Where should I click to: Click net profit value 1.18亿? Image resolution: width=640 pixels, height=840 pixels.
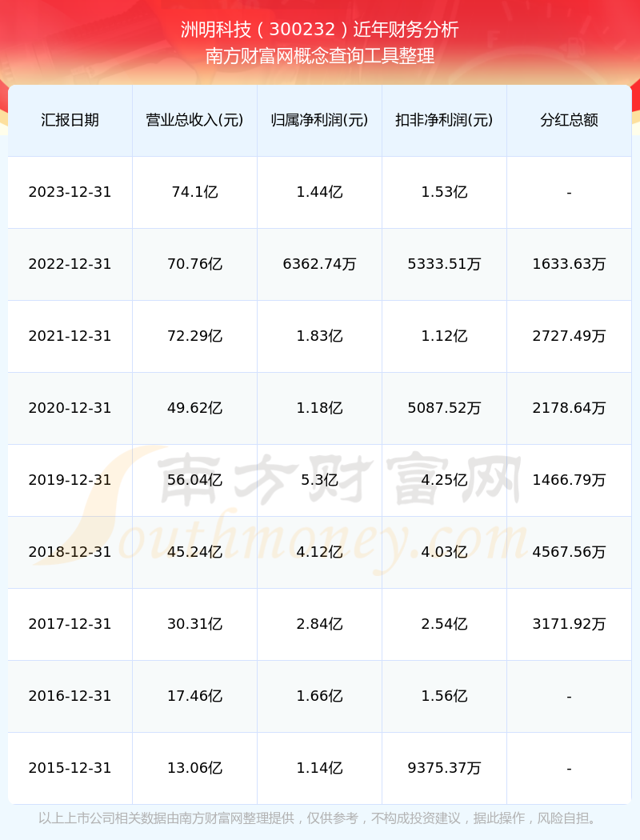tap(320, 408)
